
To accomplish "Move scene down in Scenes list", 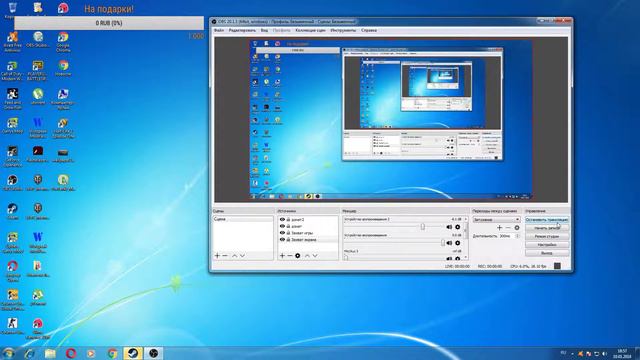I will click(242, 256).
